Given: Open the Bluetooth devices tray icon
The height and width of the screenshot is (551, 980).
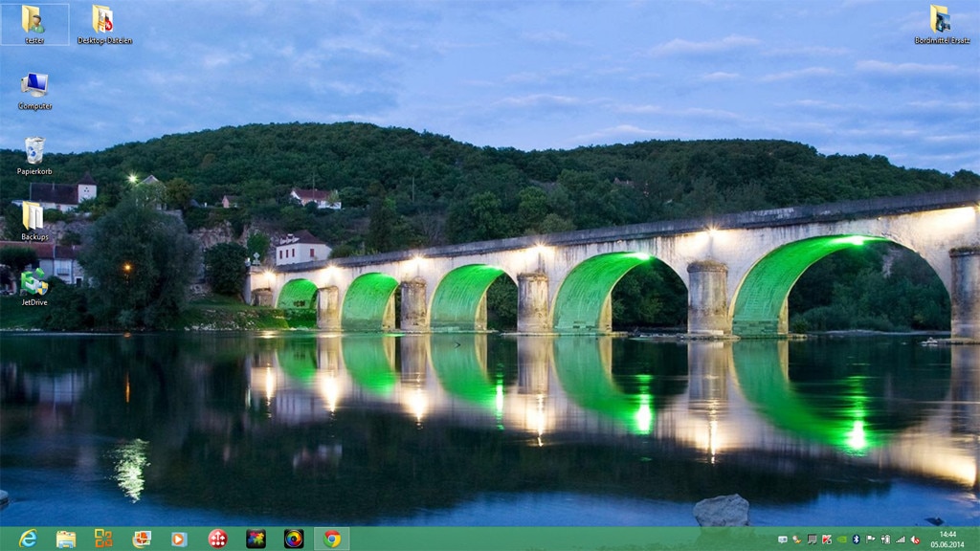Looking at the screenshot, I should click(x=857, y=539).
